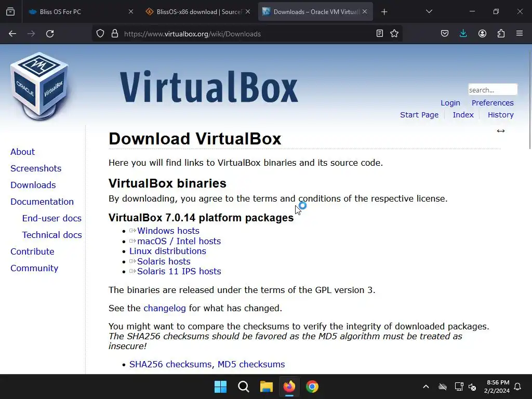The width and height of the screenshot is (532, 399).
Task: Open End-user docs in sidebar
Action: point(51,218)
